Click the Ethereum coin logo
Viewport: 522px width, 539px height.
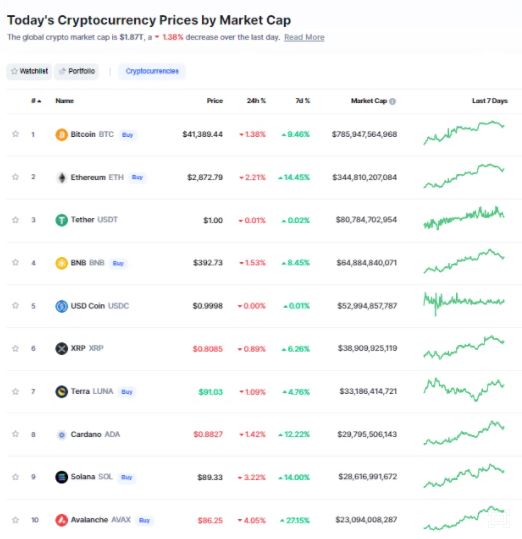tap(62, 177)
